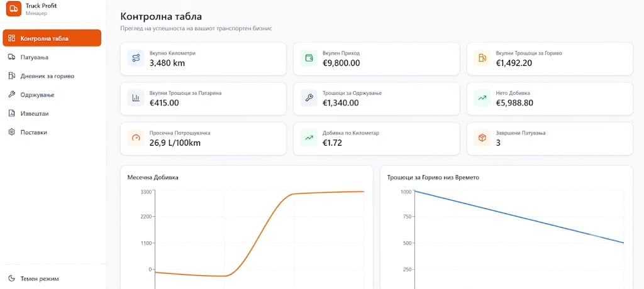644x289 pixels.
Task: Click box icon on Завршени Патувања card
Action: [x=482, y=138]
